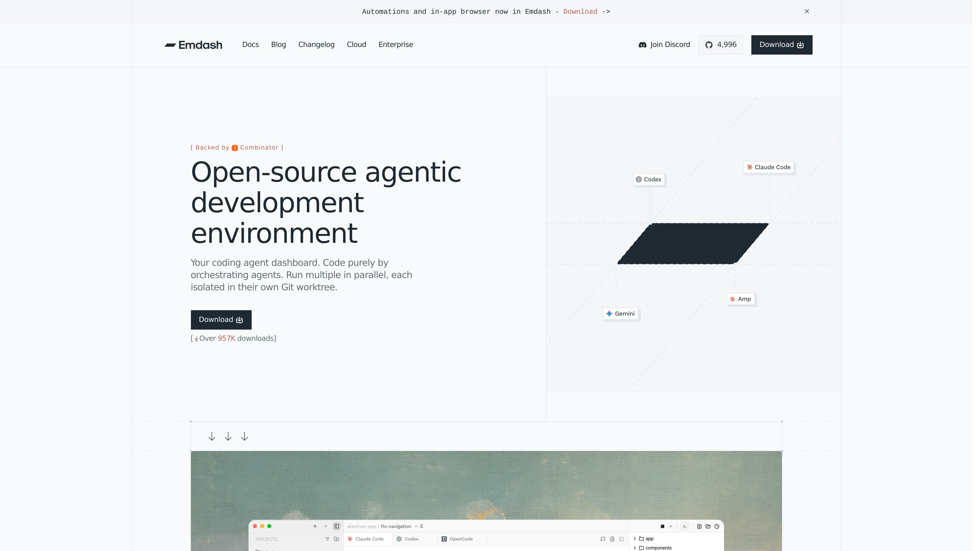The image size is (980, 551).
Task: Follow the Download link in the announcement banner
Action: 580,11
